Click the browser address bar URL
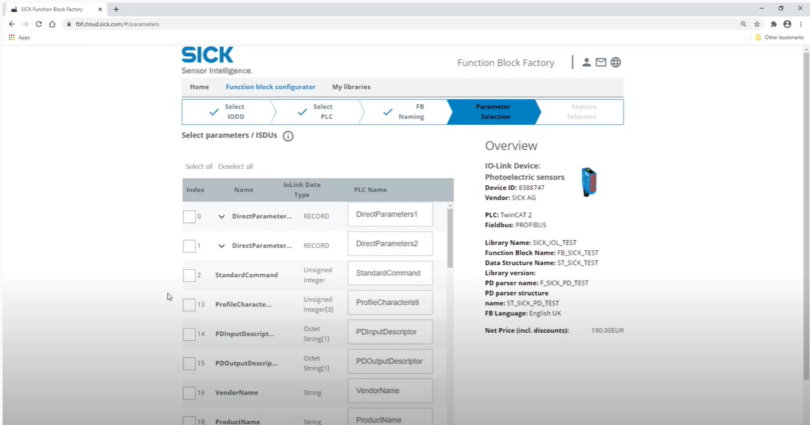This screenshot has width=810, height=425. (x=117, y=24)
